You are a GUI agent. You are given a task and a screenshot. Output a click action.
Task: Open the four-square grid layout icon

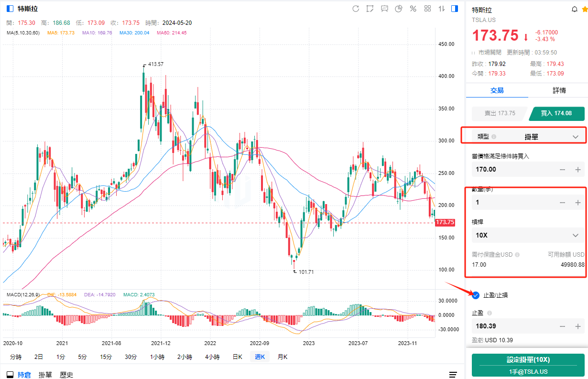point(427,9)
